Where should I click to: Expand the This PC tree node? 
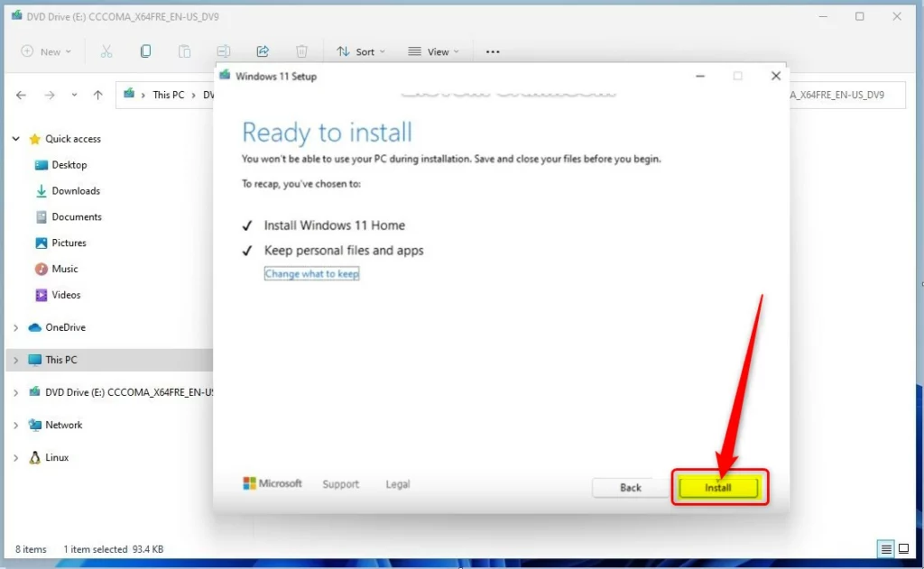point(16,360)
